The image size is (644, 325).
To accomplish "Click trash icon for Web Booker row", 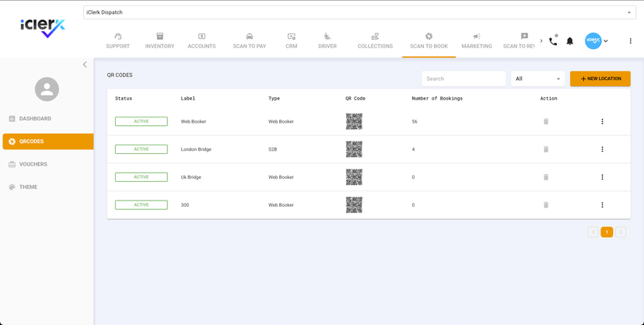I will point(546,121).
